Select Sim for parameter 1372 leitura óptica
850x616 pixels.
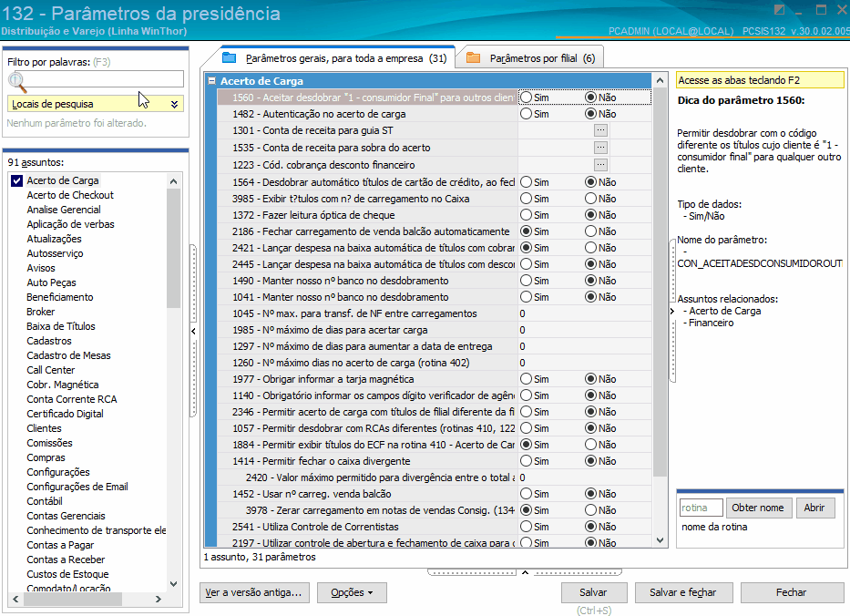(x=526, y=215)
